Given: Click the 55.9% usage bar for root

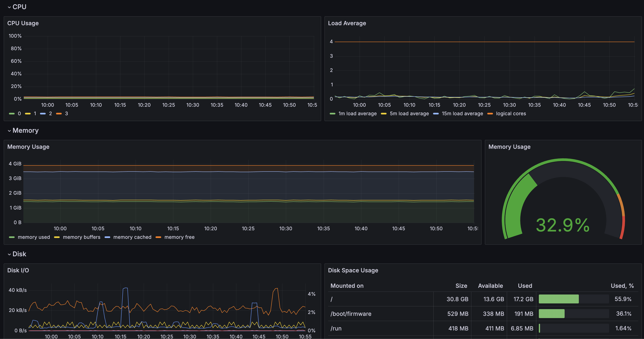Looking at the screenshot, I should coord(574,299).
